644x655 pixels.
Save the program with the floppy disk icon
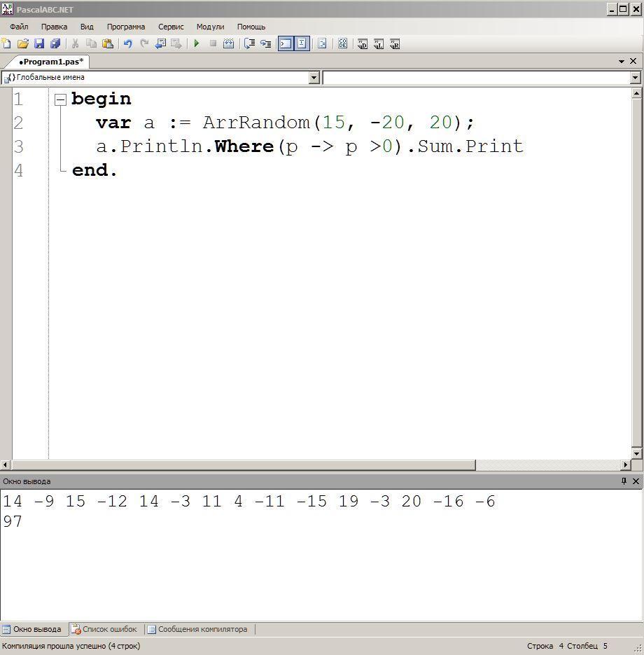(x=39, y=43)
